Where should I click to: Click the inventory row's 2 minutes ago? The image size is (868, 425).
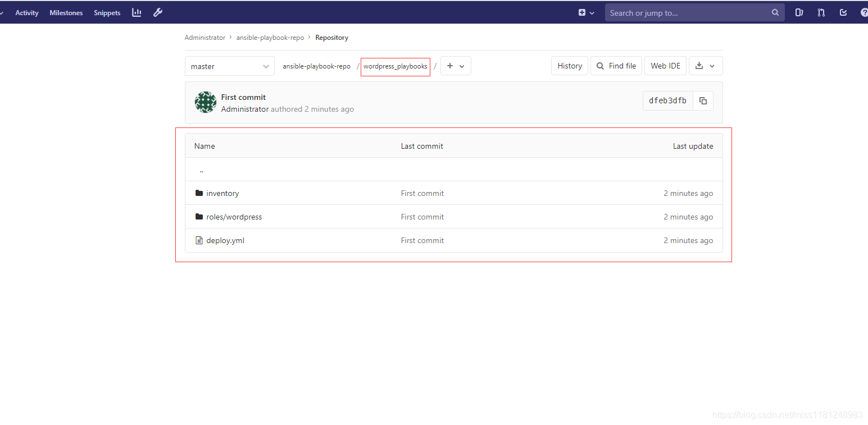(x=688, y=193)
